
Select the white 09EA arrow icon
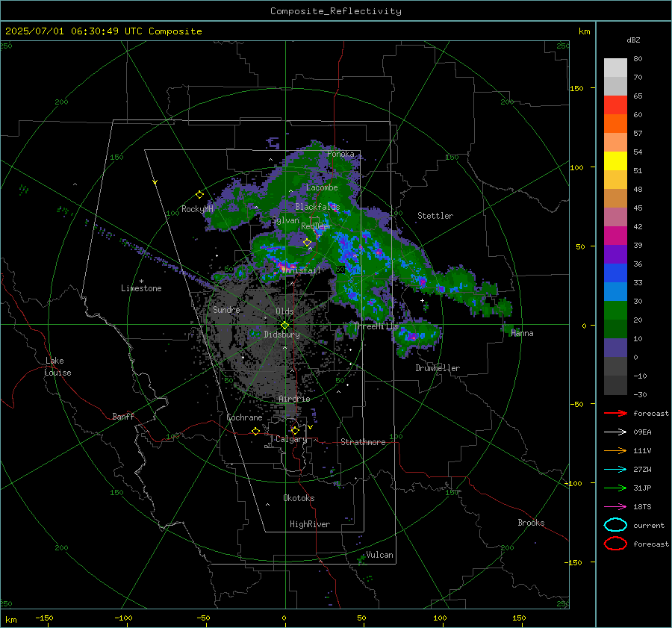coord(615,432)
